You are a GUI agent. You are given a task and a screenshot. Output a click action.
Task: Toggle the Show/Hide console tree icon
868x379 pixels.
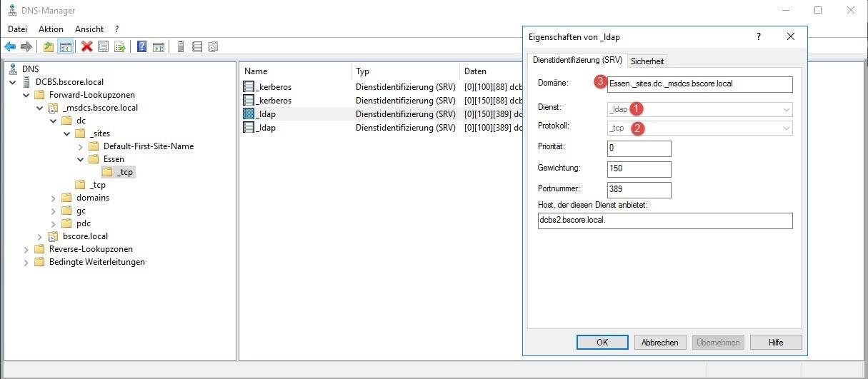pyautogui.click(x=65, y=47)
